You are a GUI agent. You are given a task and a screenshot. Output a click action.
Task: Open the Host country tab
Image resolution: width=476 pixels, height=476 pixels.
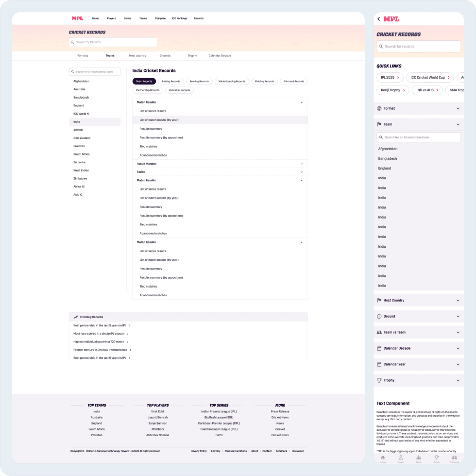pyautogui.click(x=137, y=56)
